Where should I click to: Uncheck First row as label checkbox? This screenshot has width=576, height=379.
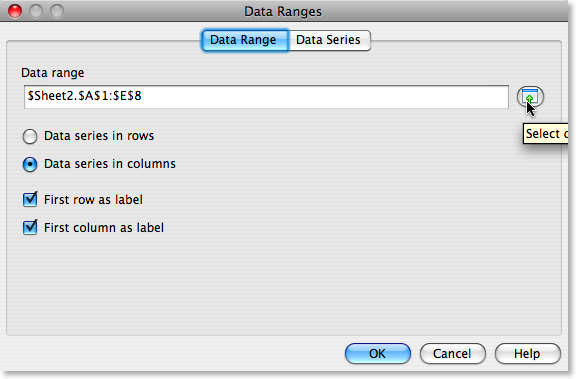pyautogui.click(x=30, y=199)
